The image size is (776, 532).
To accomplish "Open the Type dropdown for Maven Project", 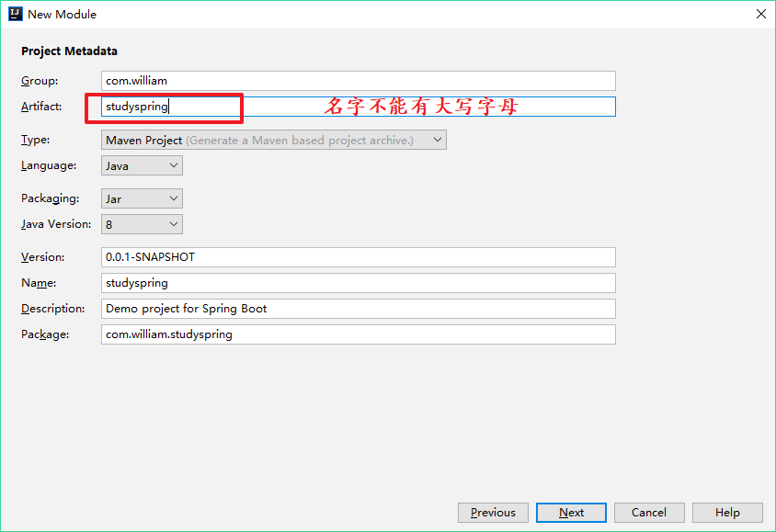I will click(x=274, y=140).
